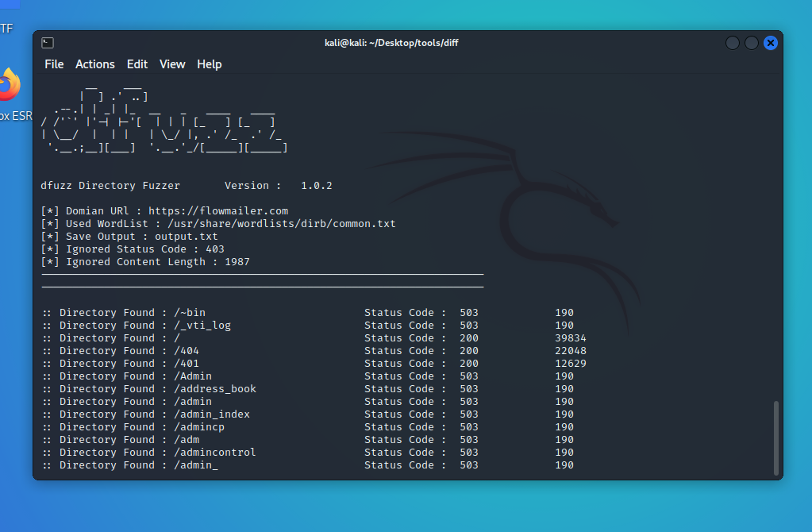Click the /admin_ directory entry
This screenshot has height=532, width=812.
[196, 465]
